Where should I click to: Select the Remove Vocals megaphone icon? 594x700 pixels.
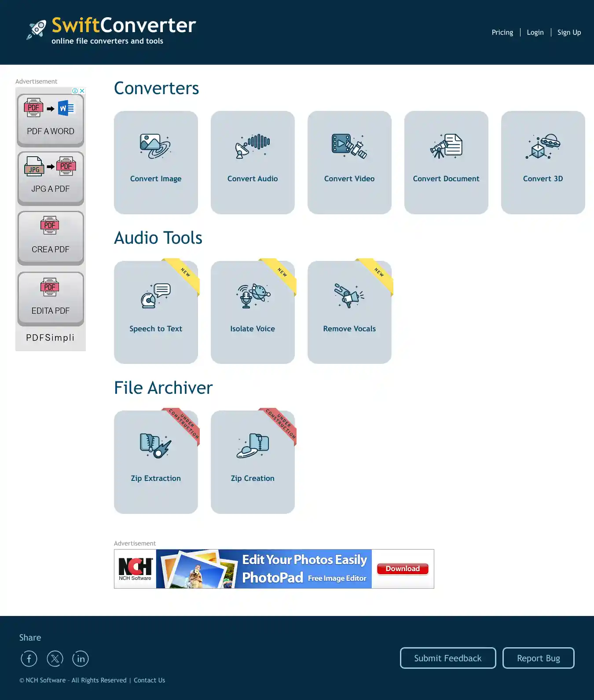pos(349,296)
